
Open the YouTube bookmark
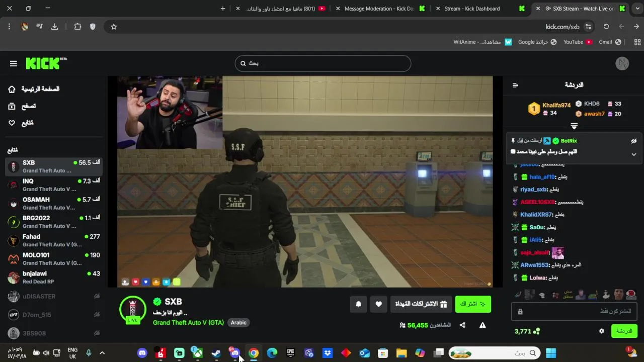pos(578,42)
